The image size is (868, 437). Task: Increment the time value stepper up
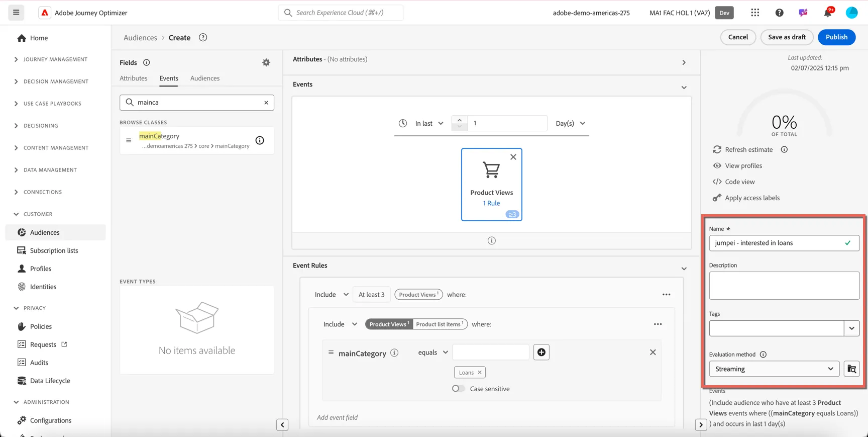point(459,120)
